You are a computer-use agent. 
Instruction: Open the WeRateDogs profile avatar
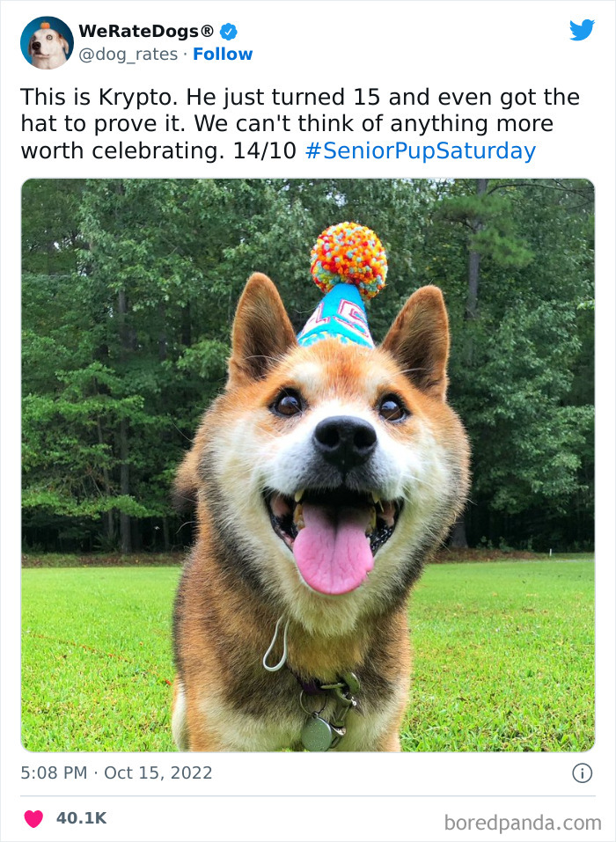pyautogui.click(x=47, y=42)
